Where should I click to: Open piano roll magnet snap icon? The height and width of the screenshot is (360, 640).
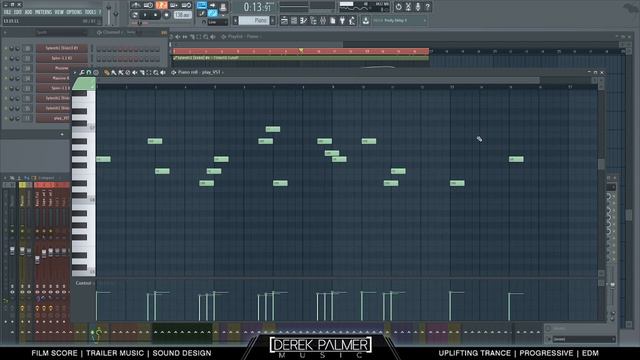[x=89, y=73]
